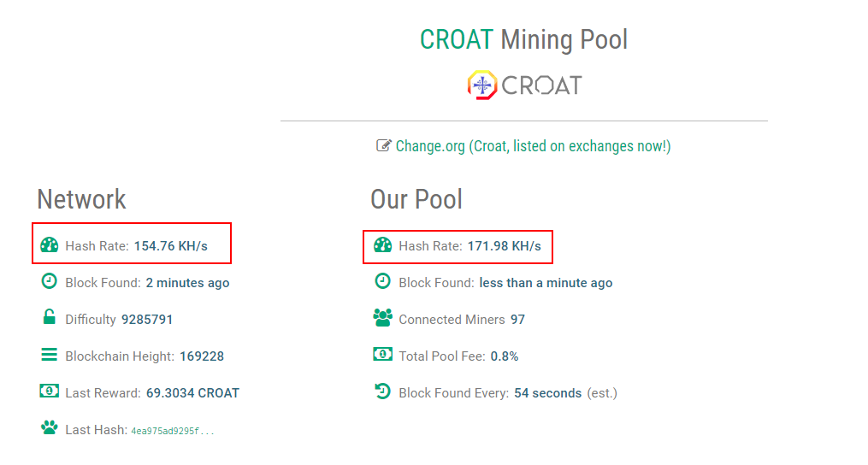Click the edit icon beside Change.org
Screen dimensions: 868x465
tap(384, 145)
